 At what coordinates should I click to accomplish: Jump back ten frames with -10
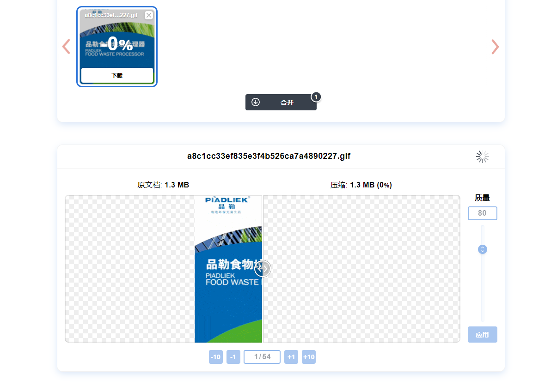[x=215, y=357]
